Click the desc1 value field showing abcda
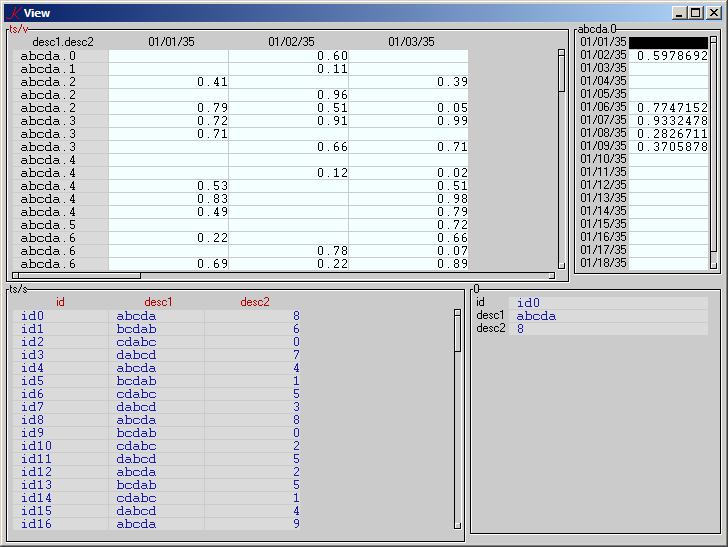The image size is (728, 547). point(537,316)
